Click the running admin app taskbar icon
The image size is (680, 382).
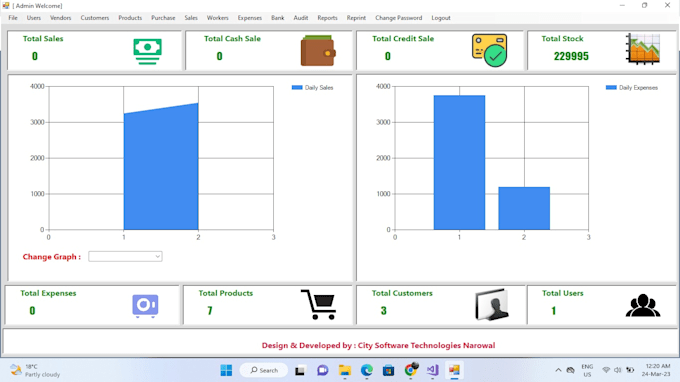coord(454,370)
